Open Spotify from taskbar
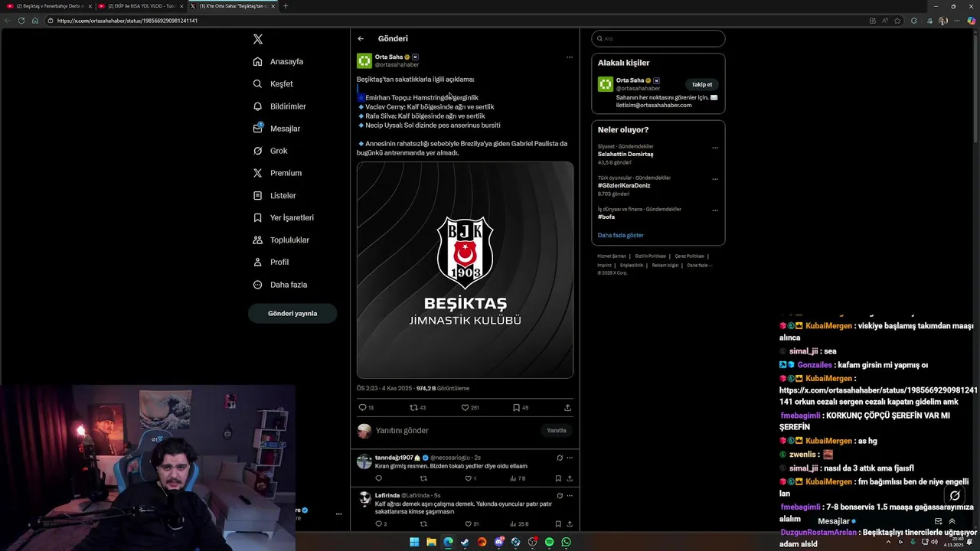The width and height of the screenshot is (980, 551). [x=549, y=542]
